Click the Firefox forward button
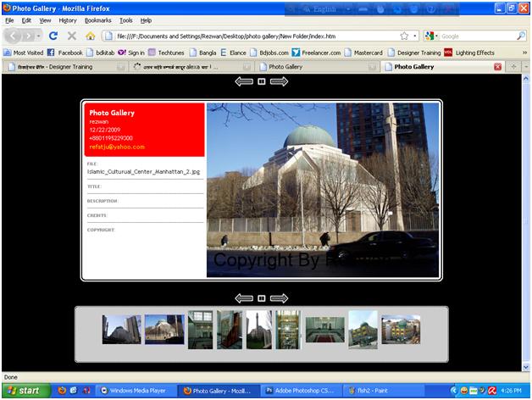532x400 pixels. (29, 36)
